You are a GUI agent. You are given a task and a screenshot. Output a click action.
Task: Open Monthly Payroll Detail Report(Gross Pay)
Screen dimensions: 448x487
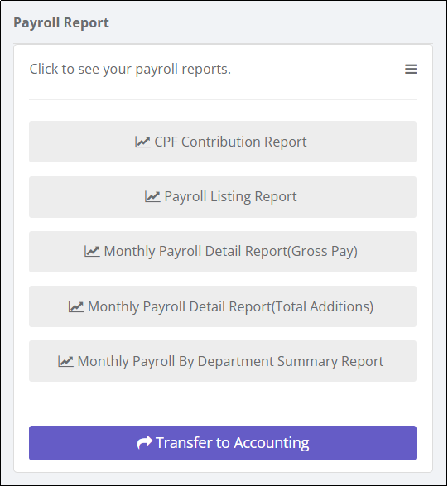coord(223,252)
